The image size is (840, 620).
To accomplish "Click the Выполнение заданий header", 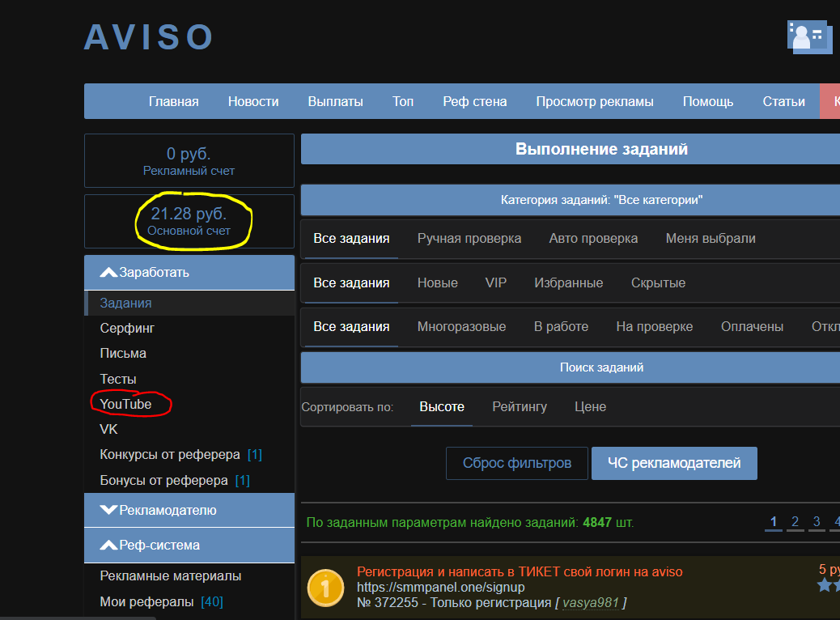I will pos(570,149).
